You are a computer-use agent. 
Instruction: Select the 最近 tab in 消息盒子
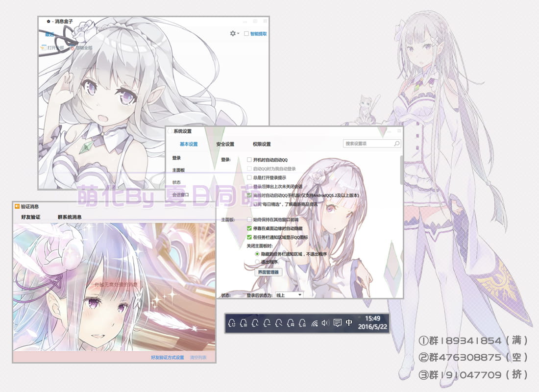tap(49, 34)
